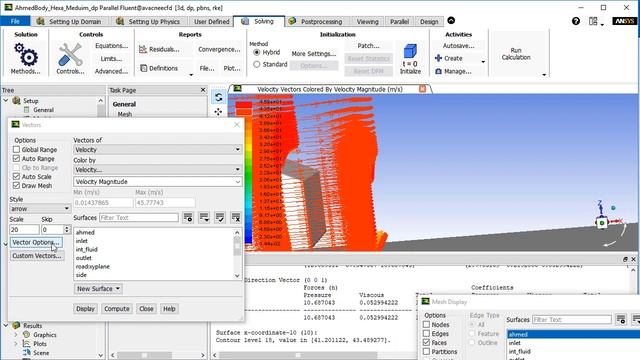The image size is (640, 360).
Task: Click Run Calculation button
Action: point(516,54)
